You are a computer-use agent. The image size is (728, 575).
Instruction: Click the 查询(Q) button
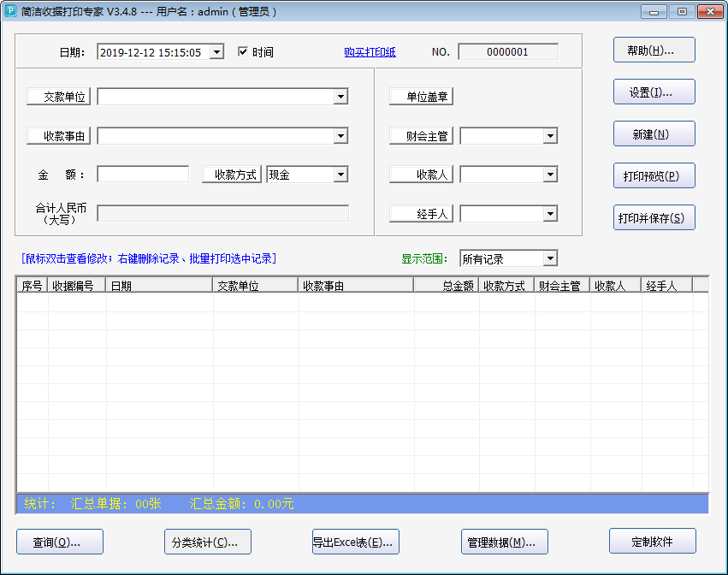pos(60,542)
